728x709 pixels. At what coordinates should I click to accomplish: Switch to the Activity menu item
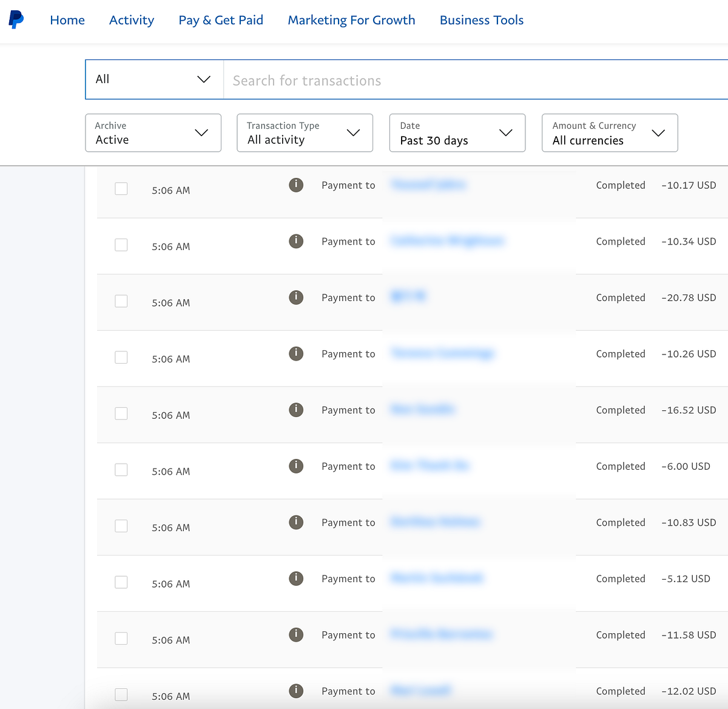(x=131, y=20)
